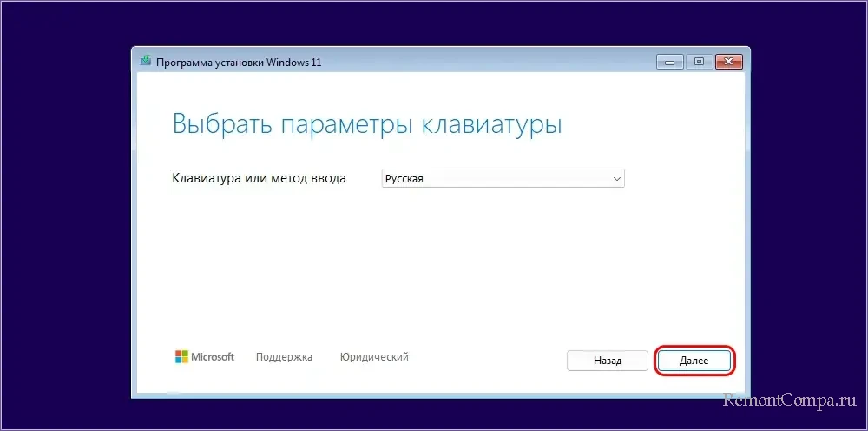
Task: Click the Microsoft wordmark text
Action: pos(213,357)
